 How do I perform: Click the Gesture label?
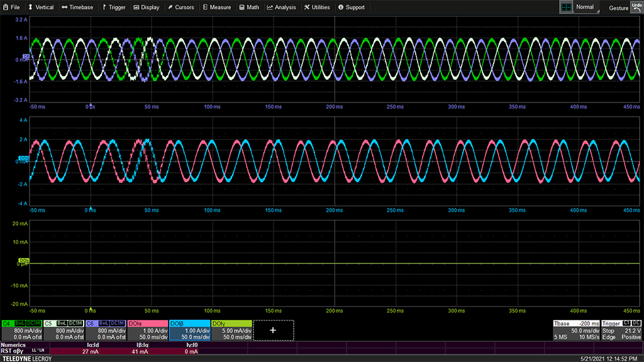pyautogui.click(x=619, y=8)
